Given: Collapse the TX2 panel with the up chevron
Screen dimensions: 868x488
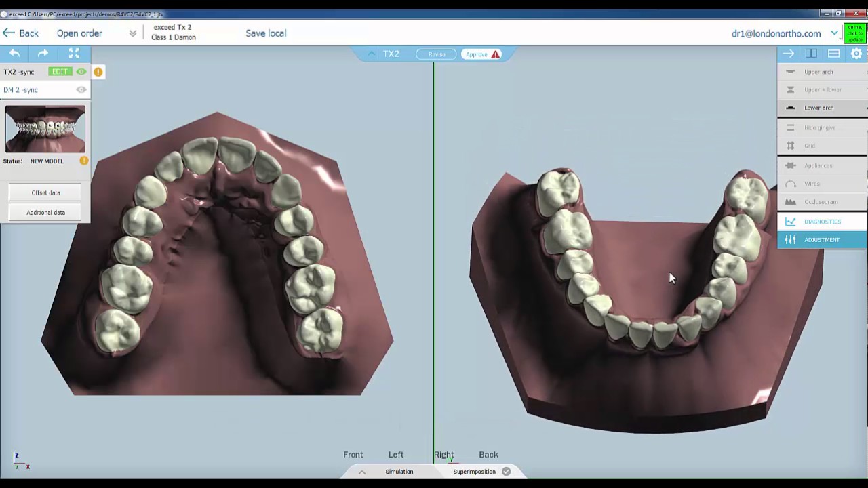Looking at the screenshot, I should [x=372, y=54].
